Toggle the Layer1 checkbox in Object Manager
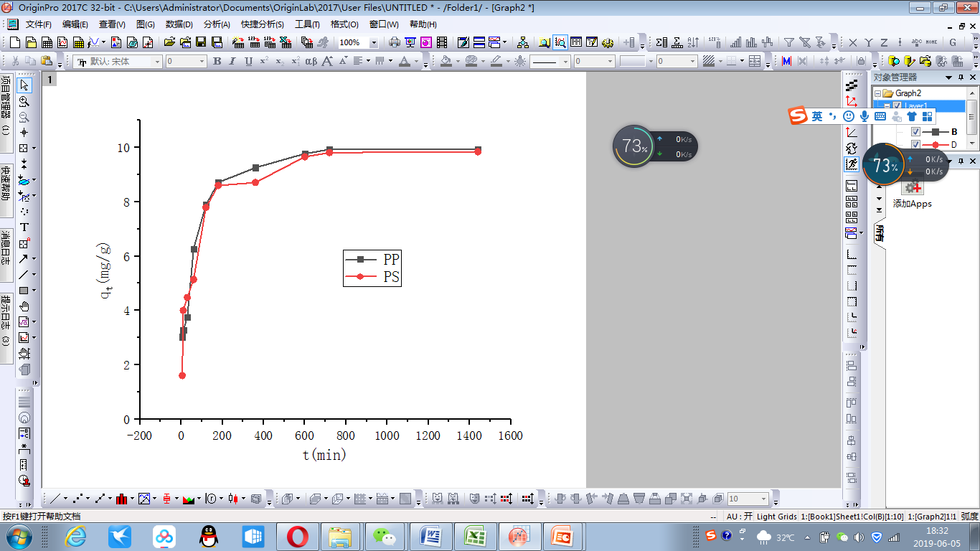 tap(897, 106)
